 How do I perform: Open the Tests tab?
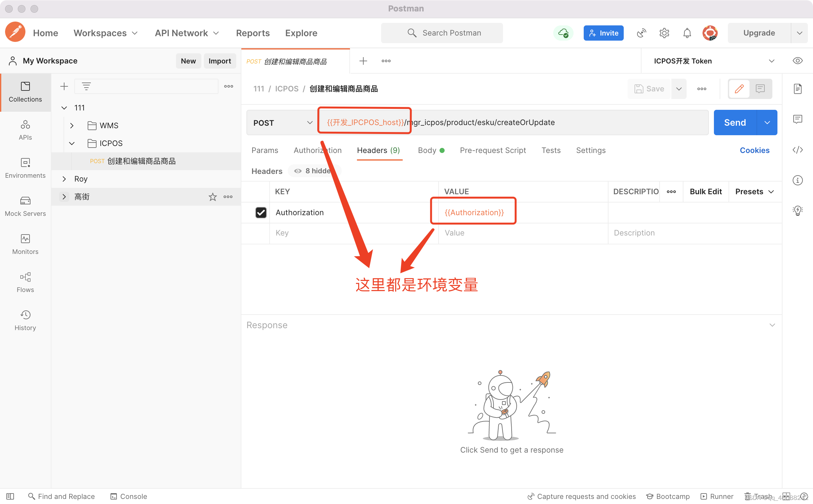pos(551,150)
